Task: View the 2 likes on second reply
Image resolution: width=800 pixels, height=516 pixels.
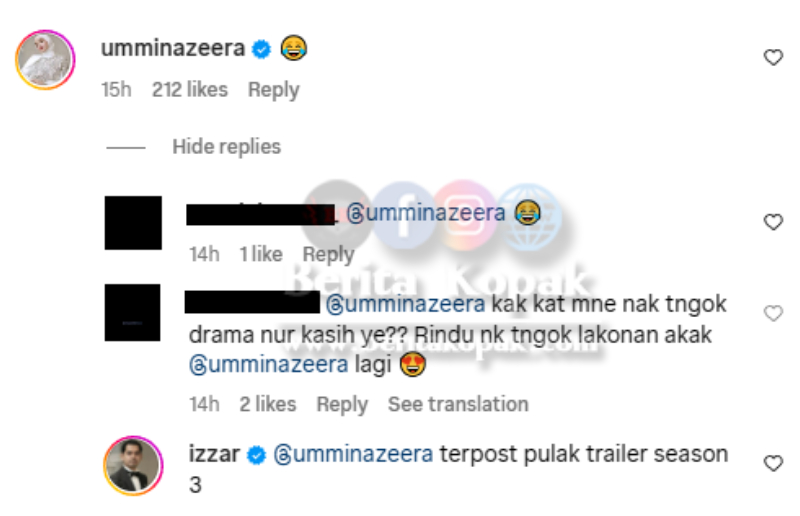Action: click(268, 404)
